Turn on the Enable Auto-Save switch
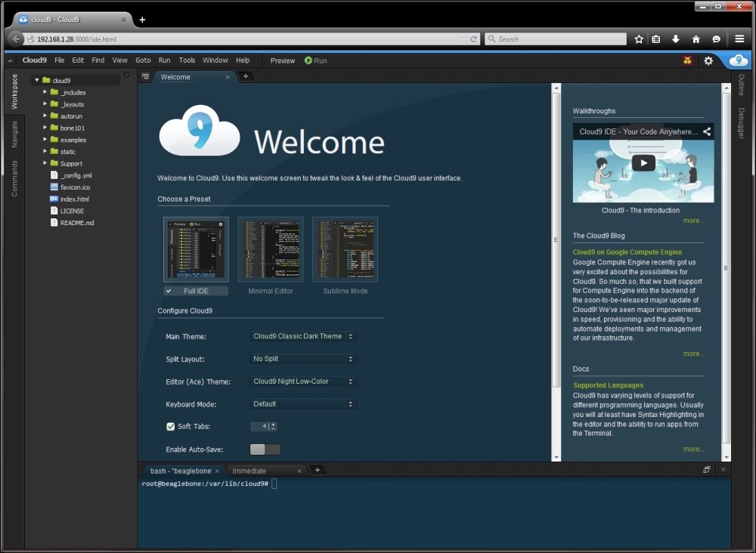This screenshot has height=553, width=756. [265, 450]
